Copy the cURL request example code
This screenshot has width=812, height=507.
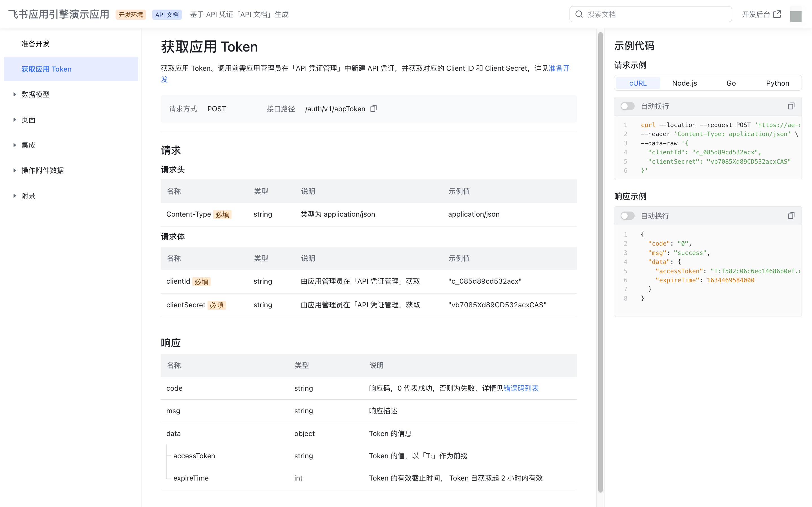(791, 106)
